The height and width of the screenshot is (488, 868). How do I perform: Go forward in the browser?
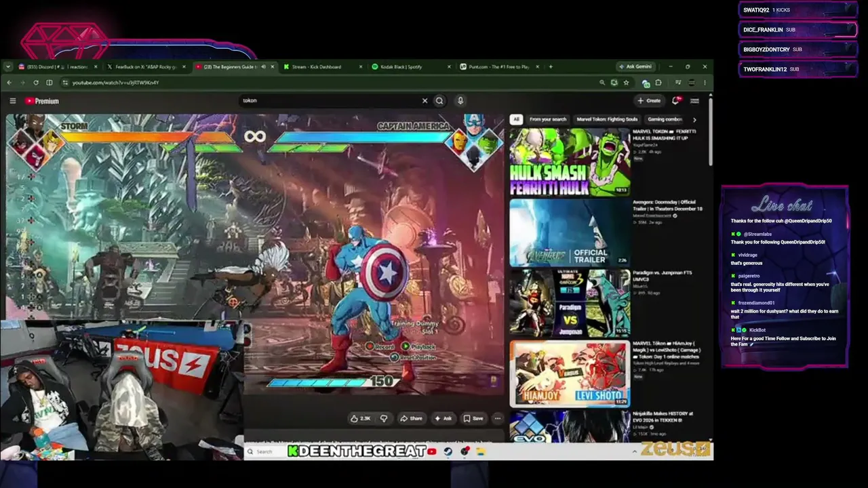click(x=22, y=83)
